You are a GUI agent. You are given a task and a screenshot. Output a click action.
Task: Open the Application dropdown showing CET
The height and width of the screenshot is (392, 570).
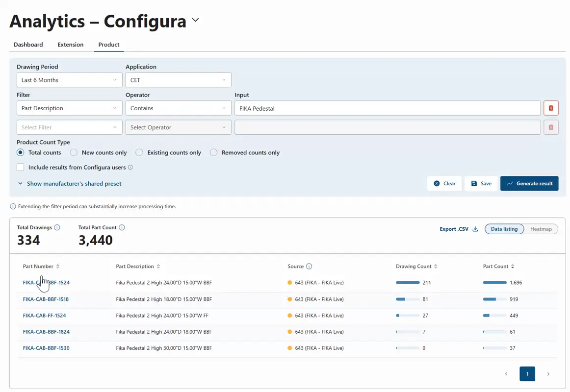[x=179, y=80]
